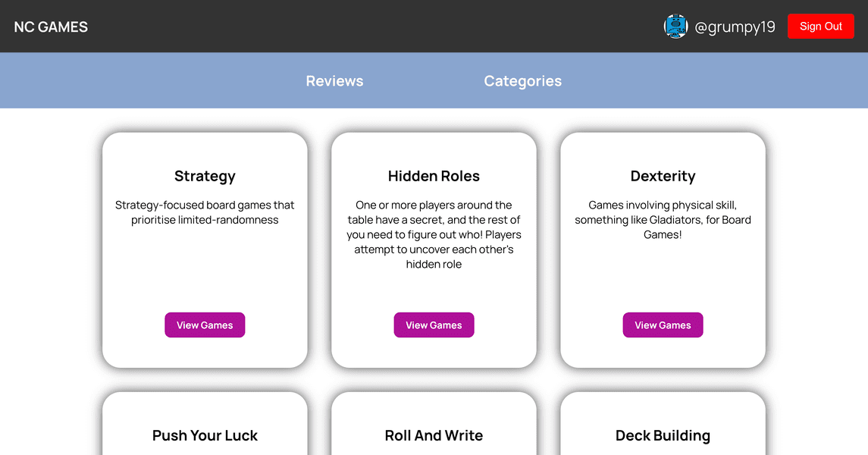Click the Dexterity description text

pos(663,220)
